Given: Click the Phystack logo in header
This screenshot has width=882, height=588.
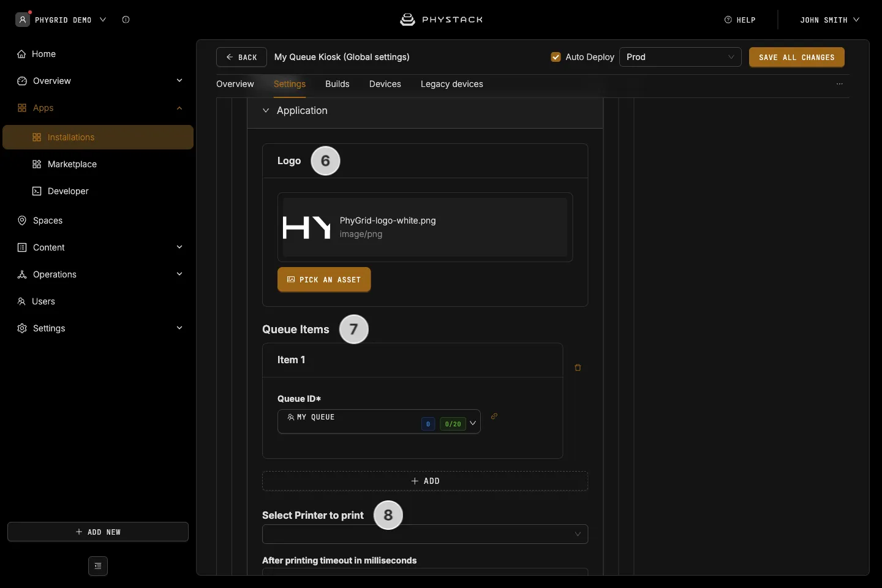Looking at the screenshot, I should point(441,20).
